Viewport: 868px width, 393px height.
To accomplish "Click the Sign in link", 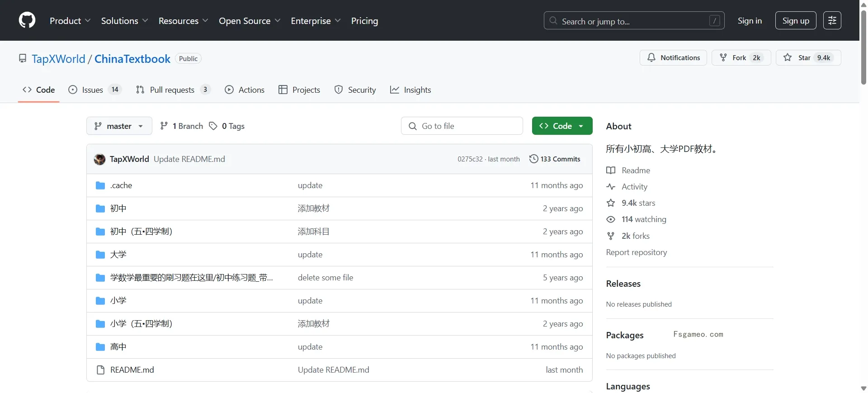I will [750, 20].
